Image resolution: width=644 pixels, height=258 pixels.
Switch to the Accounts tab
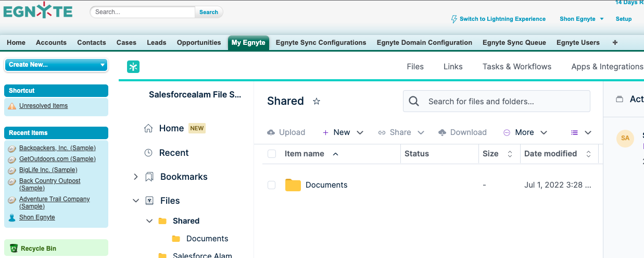pos(51,43)
